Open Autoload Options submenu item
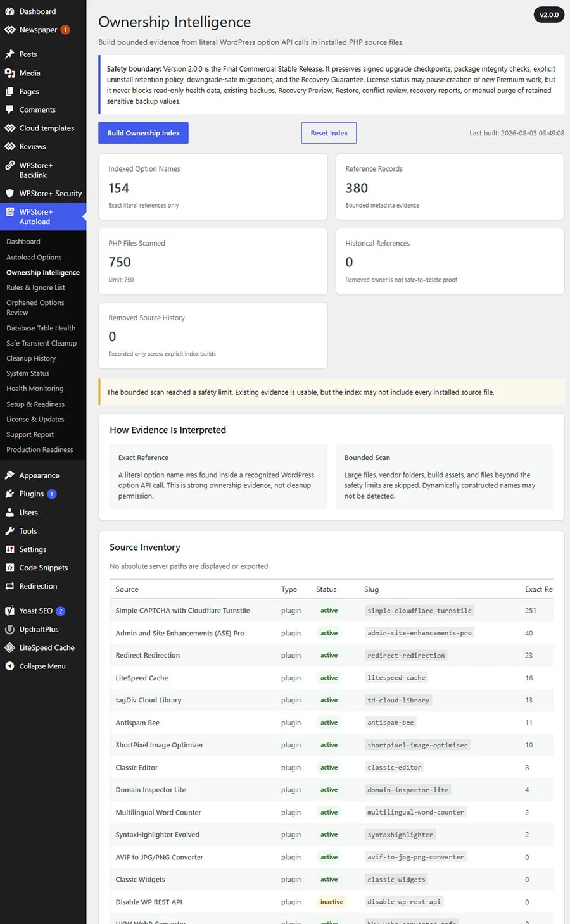The image size is (570, 924). click(34, 258)
